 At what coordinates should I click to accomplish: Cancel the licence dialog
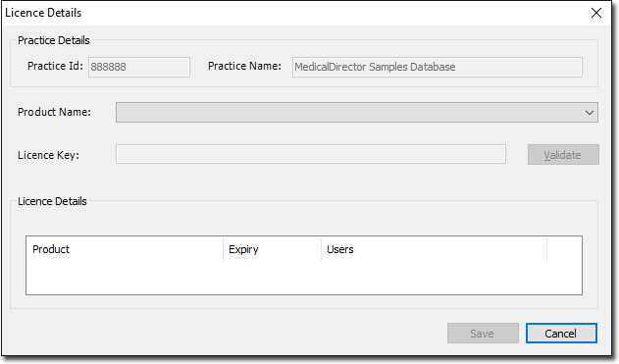point(561,334)
